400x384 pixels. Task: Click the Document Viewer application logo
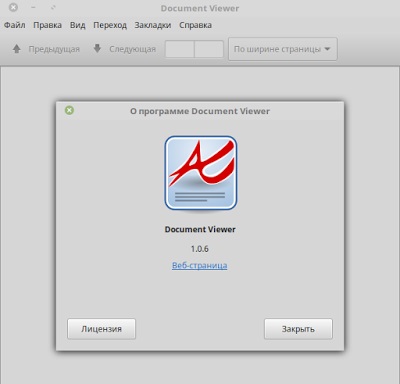pyautogui.click(x=201, y=173)
